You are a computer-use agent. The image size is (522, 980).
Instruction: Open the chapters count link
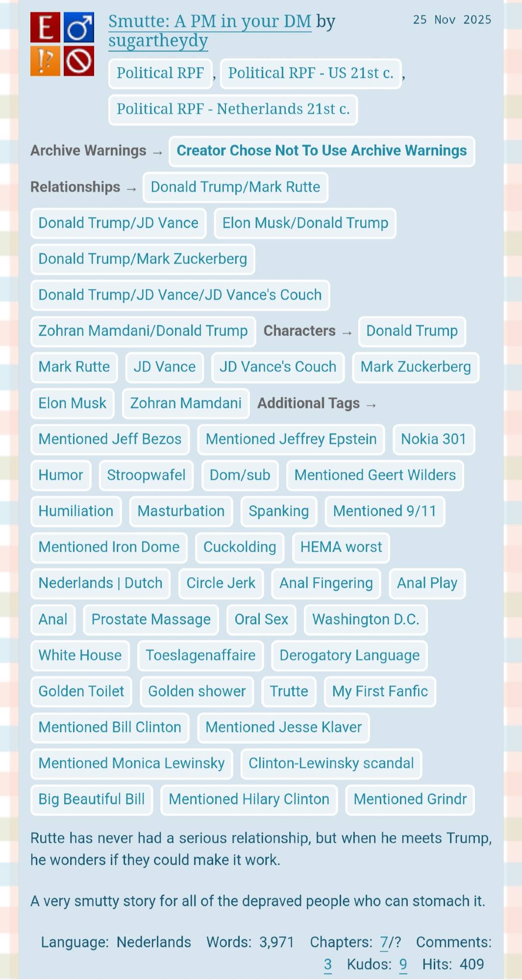[384, 942]
